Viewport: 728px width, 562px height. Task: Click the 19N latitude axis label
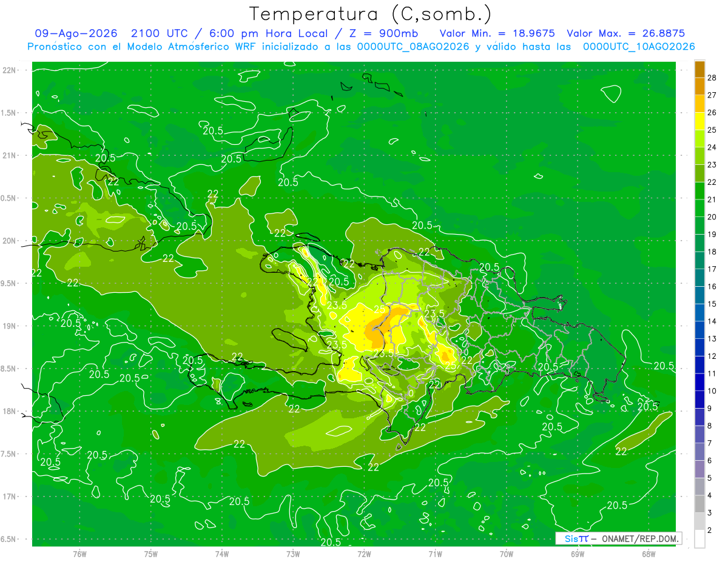(10, 326)
